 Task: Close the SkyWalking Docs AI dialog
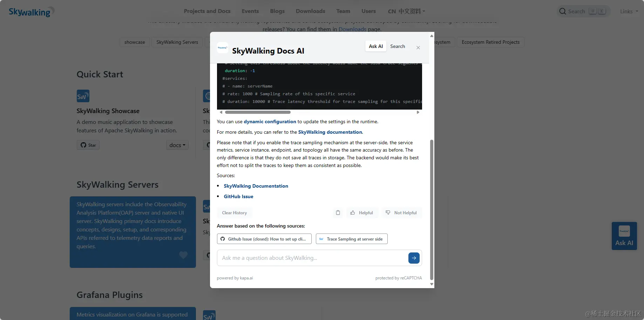coord(418,48)
